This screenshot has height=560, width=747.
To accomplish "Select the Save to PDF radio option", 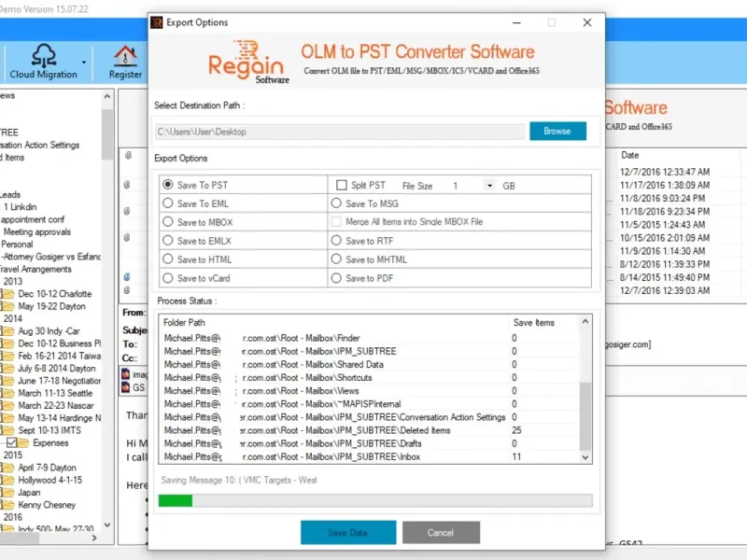I will point(336,278).
